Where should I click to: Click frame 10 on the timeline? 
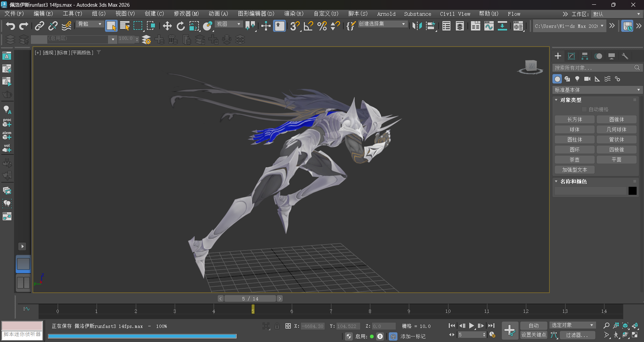coord(448,310)
